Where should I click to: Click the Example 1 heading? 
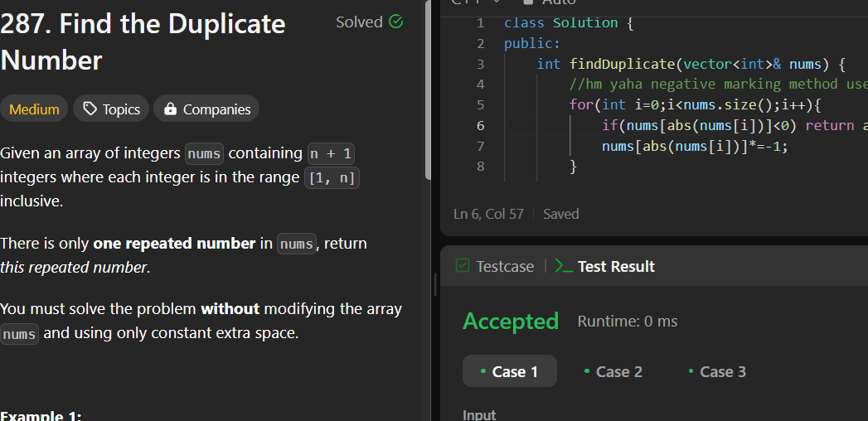[41, 416]
